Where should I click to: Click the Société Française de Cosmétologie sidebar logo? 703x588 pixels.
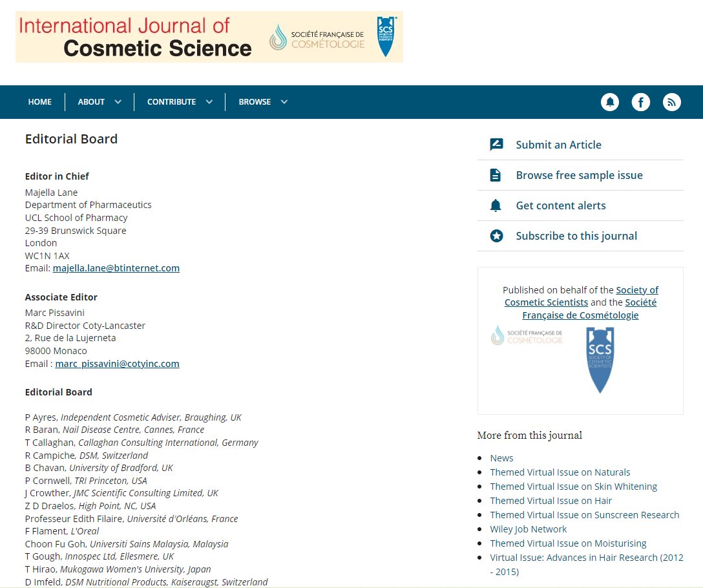(527, 335)
